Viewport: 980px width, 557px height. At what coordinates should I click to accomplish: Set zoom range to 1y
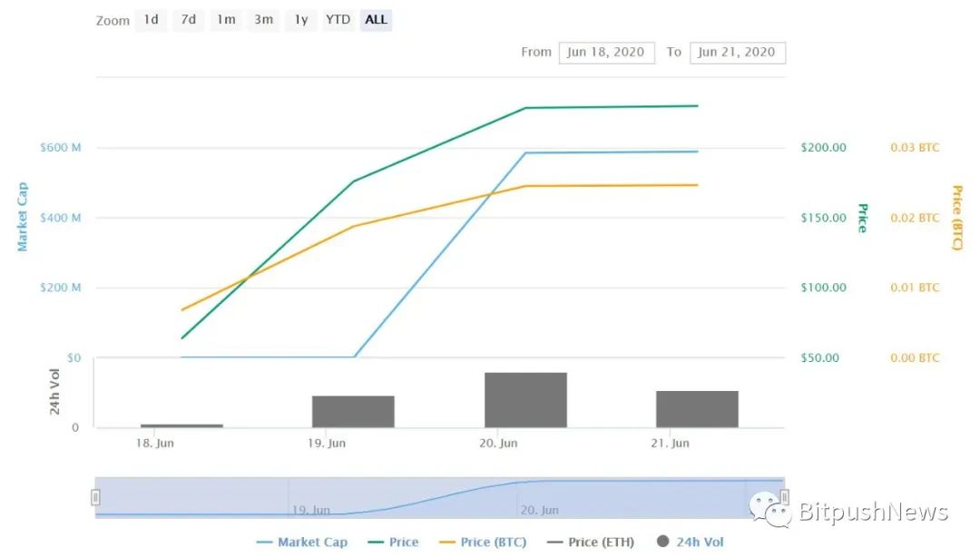300,20
